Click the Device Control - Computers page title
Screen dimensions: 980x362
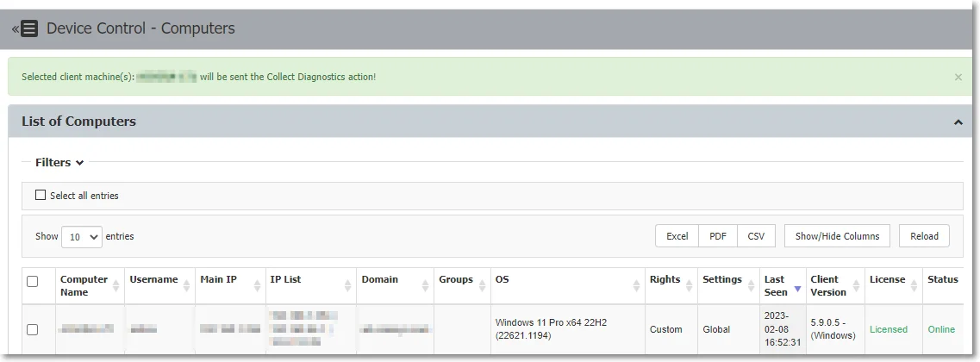coord(140,28)
